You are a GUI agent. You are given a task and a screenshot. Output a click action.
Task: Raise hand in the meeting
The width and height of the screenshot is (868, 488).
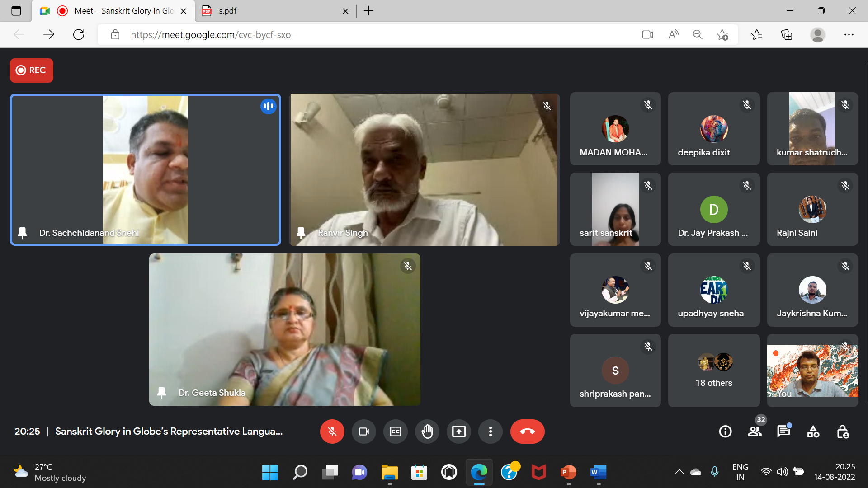[x=427, y=432]
